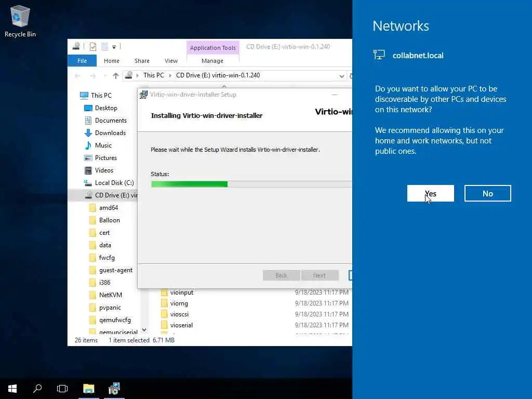Open the Balloon folder in tree
Screen dimensions: 532x399
coord(109,220)
